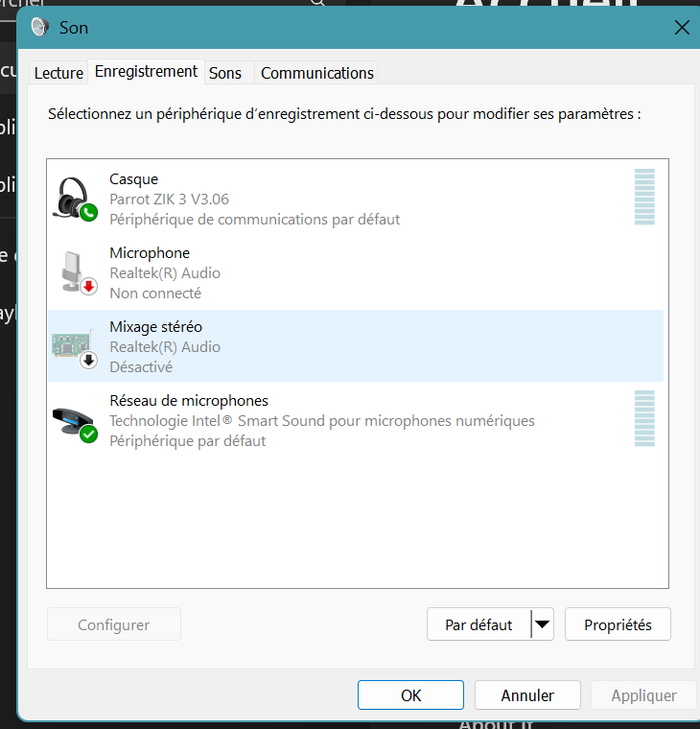700x729 pixels.
Task: Select the Microphone device name
Action: point(150,253)
